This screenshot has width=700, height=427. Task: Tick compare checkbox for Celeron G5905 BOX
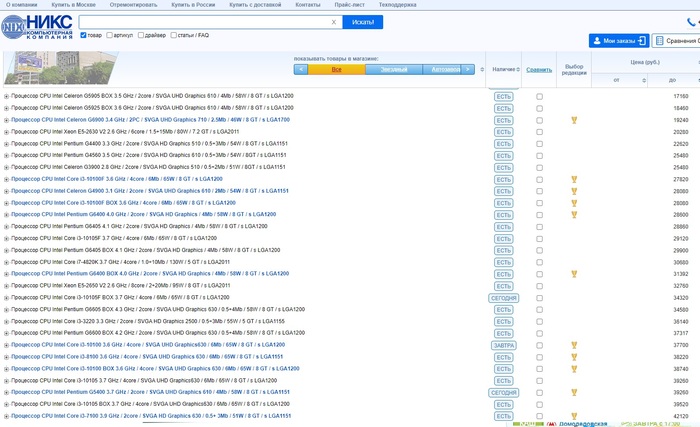click(540, 97)
